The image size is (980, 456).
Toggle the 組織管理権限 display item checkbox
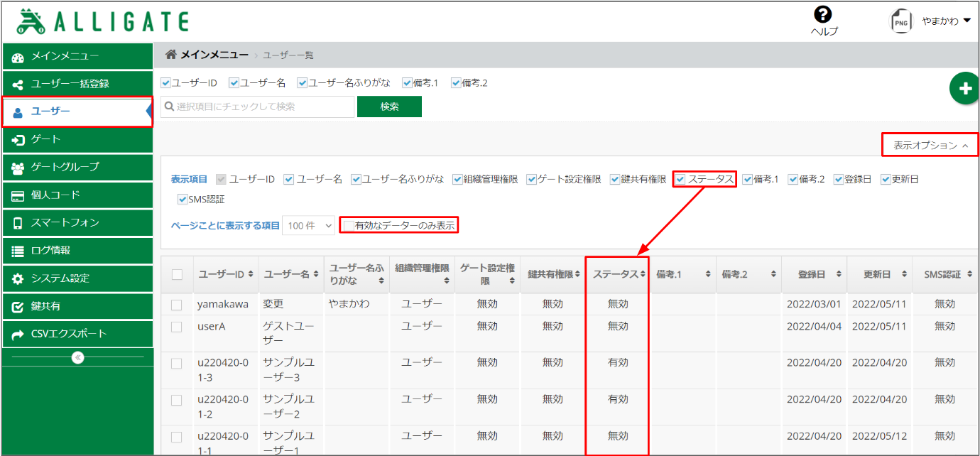(x=458, y=180)
